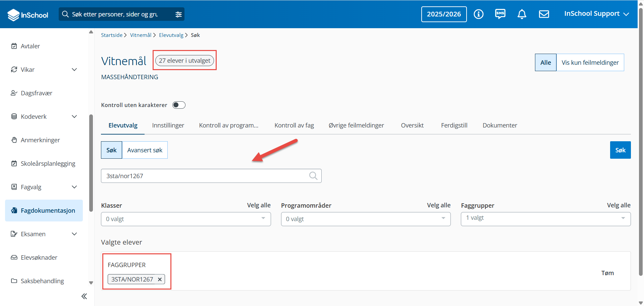Image resolution: width=644 pixels, height=306 pixels.
Task: Open the Øvrige feilmeldinger tab
Action: tap(356, 125)
